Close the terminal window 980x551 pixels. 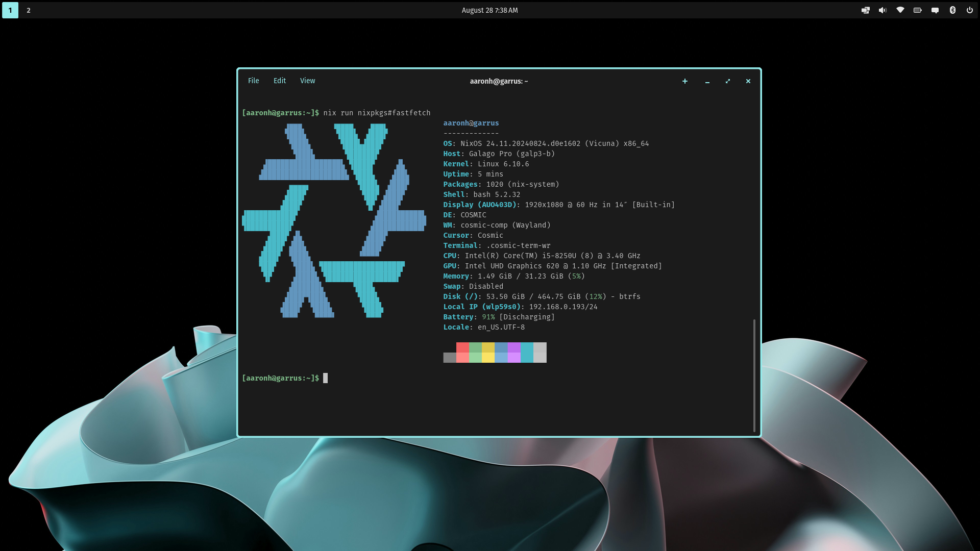748,81
